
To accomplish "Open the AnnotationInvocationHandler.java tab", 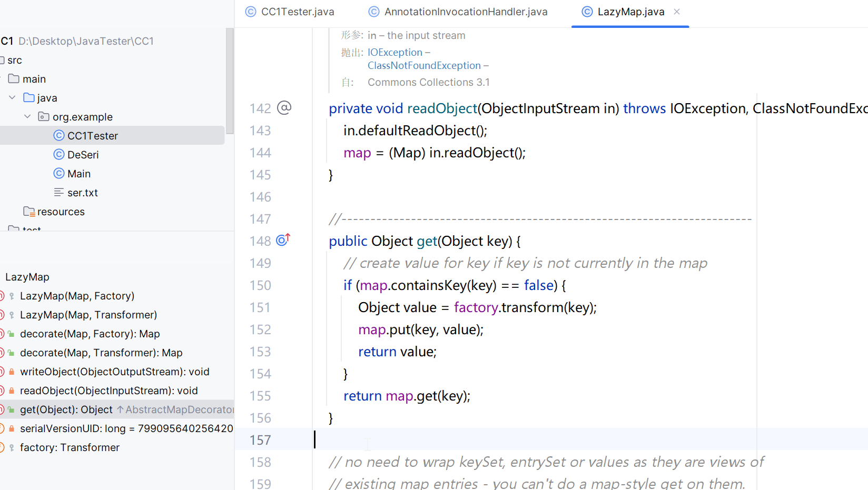I will [465, 12].
